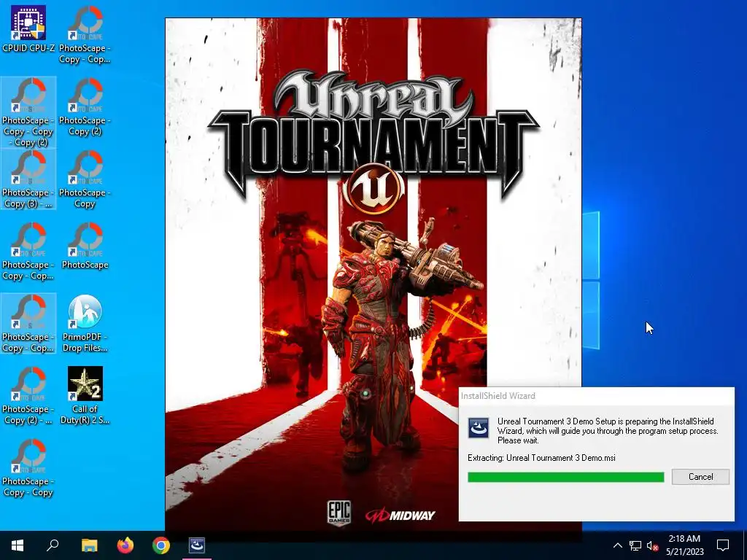Launch Firefox from the taskbar

pos(125,545)
